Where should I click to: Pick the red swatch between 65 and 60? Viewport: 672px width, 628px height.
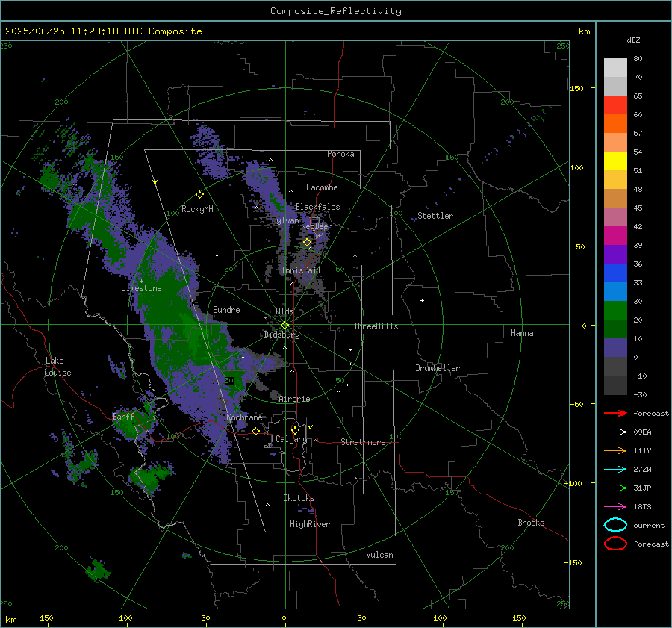[x=615, y=105]
